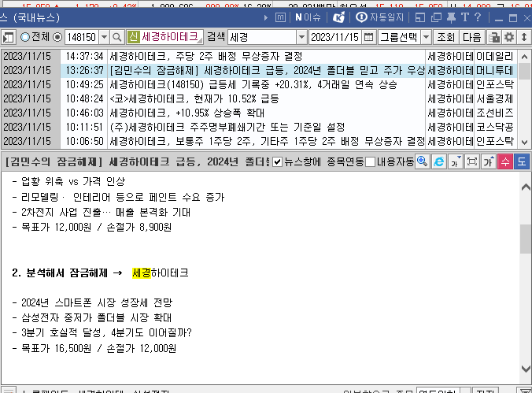The image size is (532, 393).
Task: Click the red 수 buy button
Action: [505, 161]
